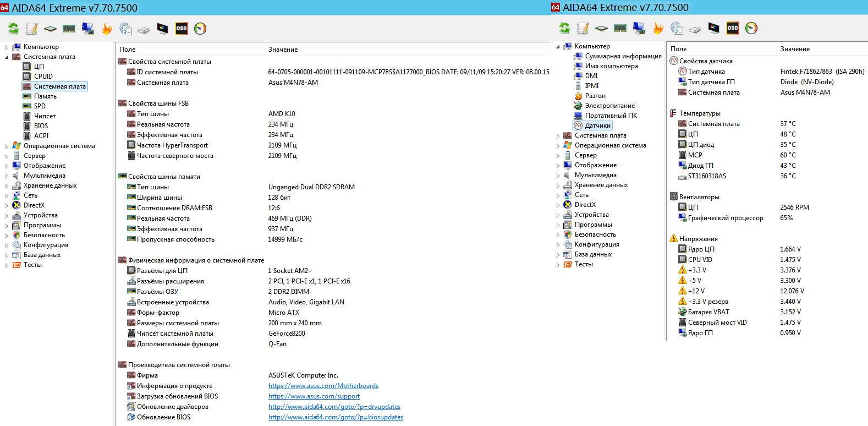Select Портативный ПК in right window tree
This screenshot has height=426, width=868.
[x=611, y=116]
